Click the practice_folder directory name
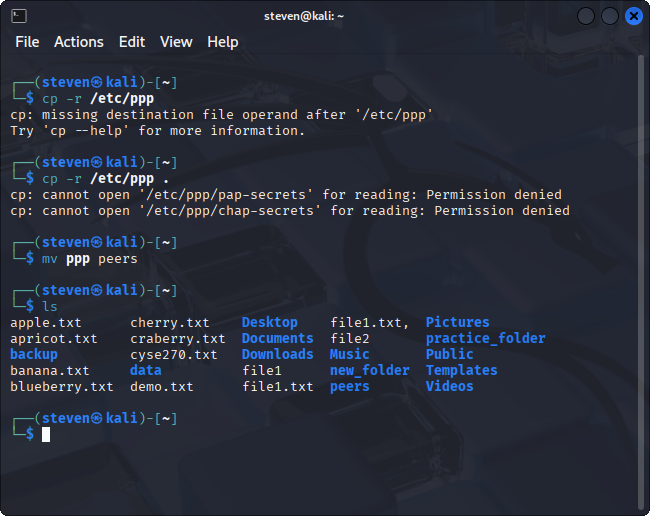 click(x=485, y=339)
